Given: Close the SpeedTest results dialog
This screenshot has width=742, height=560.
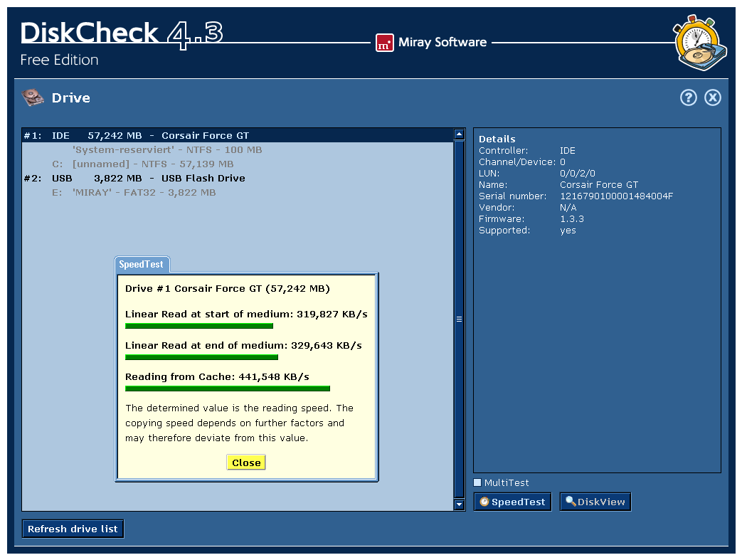Looking at the screenshot, I should coord(246,463).
